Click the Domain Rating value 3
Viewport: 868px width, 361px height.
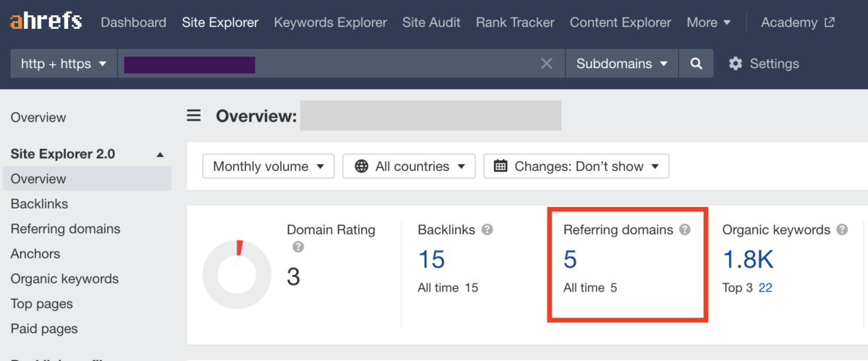coord(293,277)
